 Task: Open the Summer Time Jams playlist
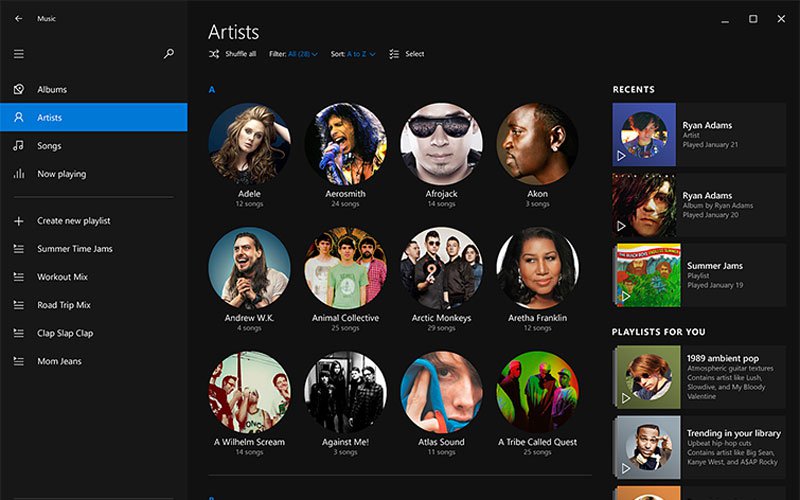pos(75,249)
